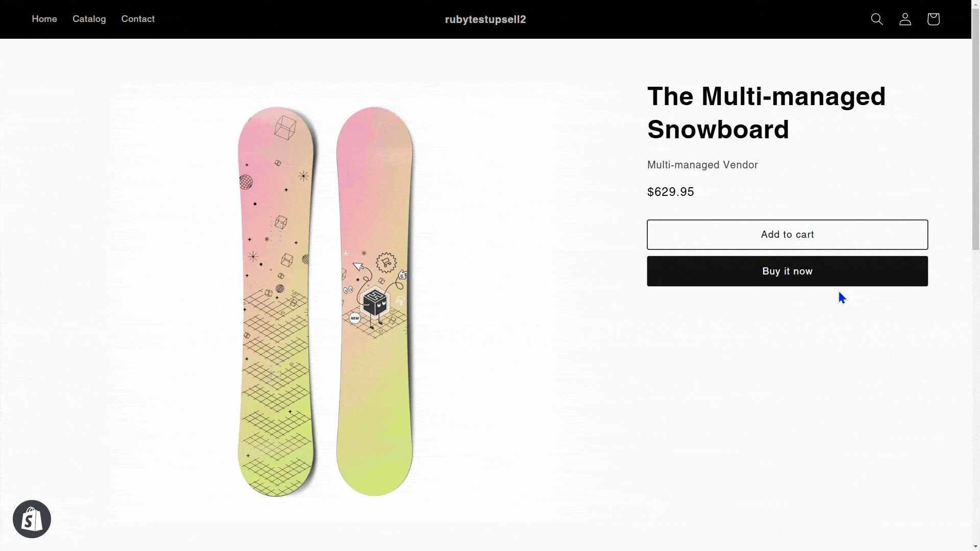This screenshot has height=551, width=980.
Task: Click the rubytestupsell2 store name link
Action: click(x=485, y=19)
